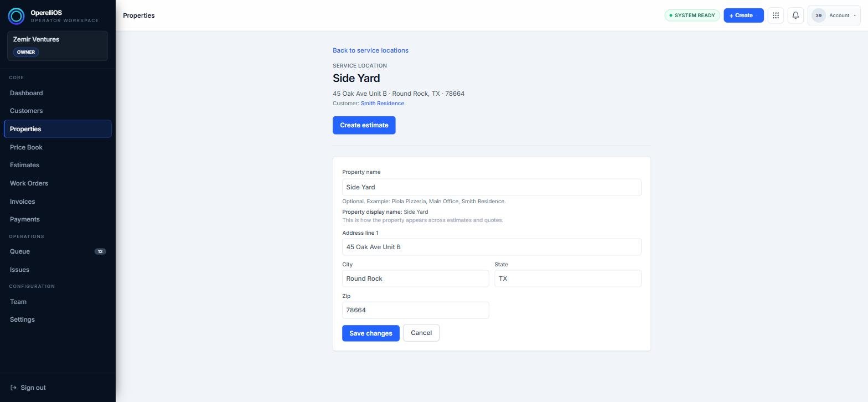This screenshot has height=402, width=868.
Task: Click the Side Yard page heading
Action: coord(356,79)
